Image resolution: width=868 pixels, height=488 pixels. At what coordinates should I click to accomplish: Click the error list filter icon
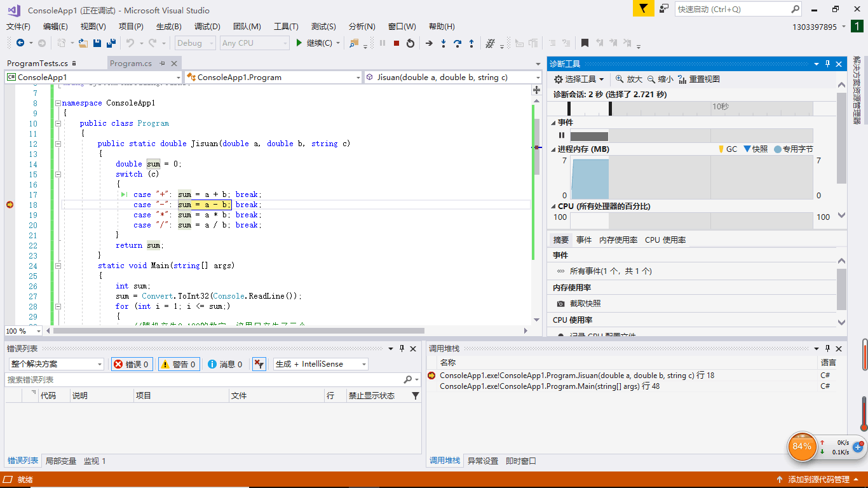(x=259, y=364)
